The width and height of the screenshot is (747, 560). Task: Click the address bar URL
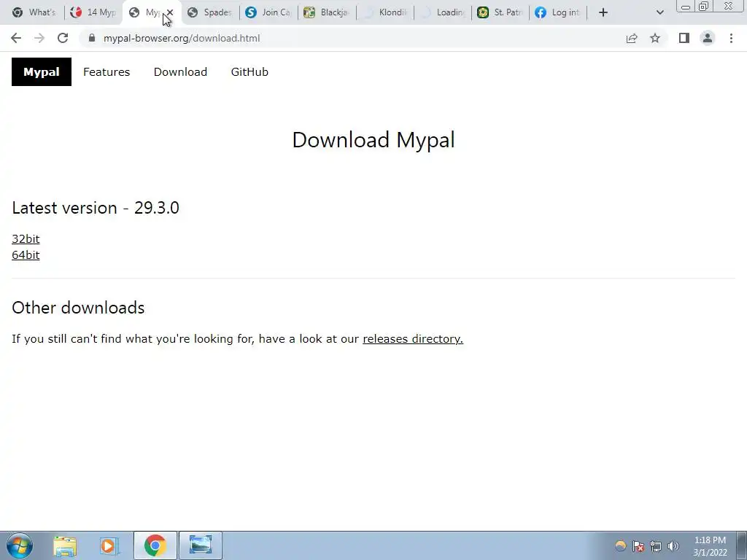(182, 38)
